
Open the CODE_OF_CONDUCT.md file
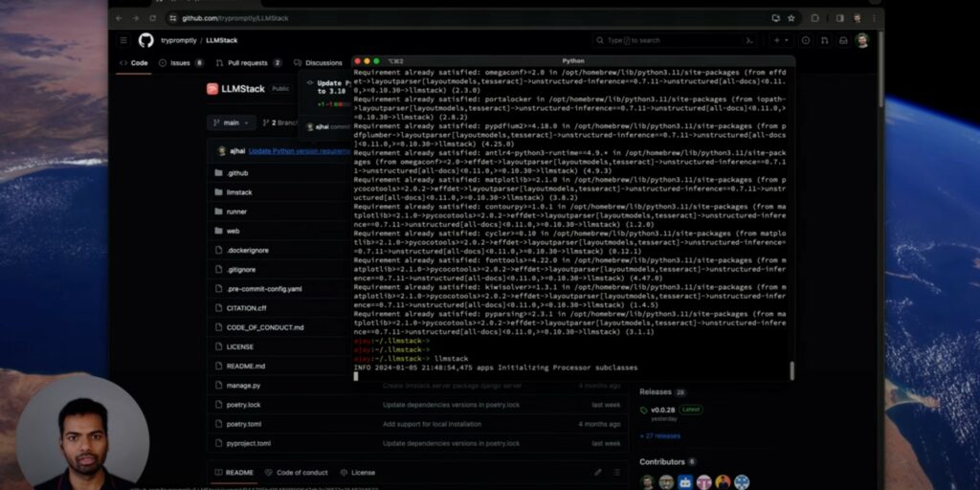coord(265,327)
